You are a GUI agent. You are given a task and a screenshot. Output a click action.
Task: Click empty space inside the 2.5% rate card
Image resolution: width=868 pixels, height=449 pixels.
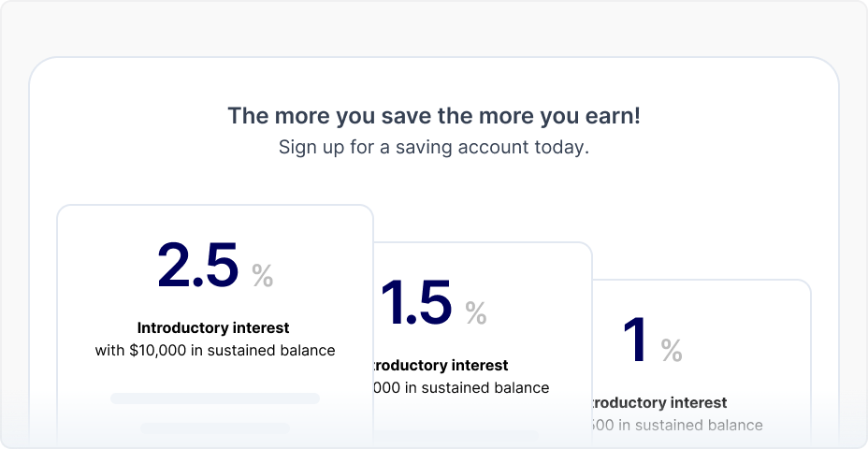pyautogui.click(x=103, y=243)
